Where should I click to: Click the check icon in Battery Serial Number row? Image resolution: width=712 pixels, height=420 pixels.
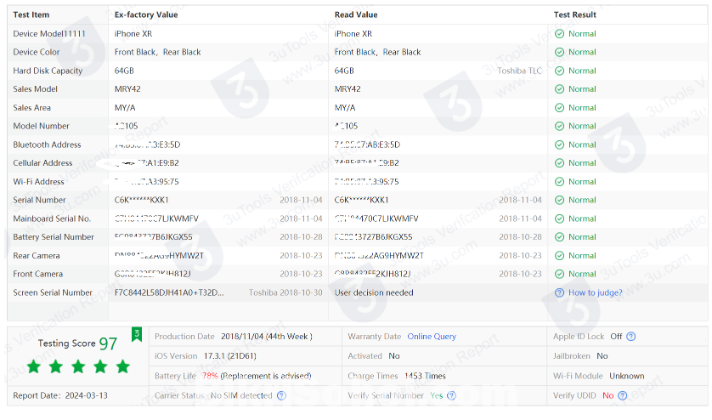click(559, 237)
